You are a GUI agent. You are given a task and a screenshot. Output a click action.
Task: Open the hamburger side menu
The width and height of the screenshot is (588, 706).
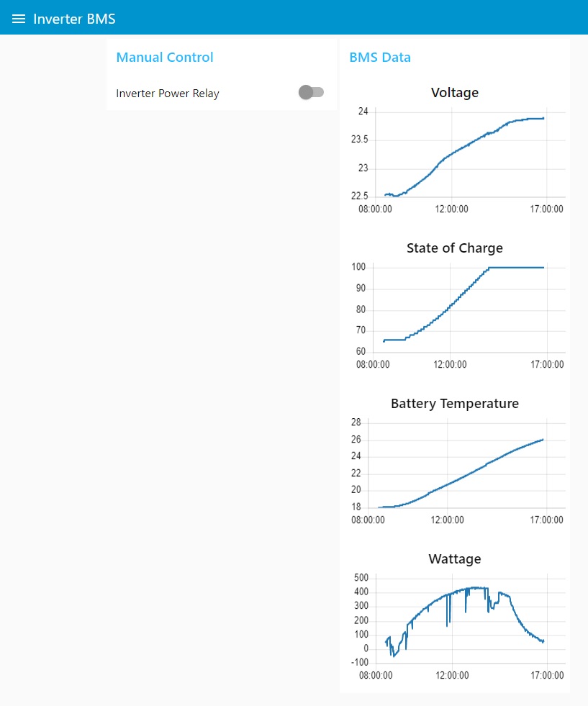coord(19,19)
